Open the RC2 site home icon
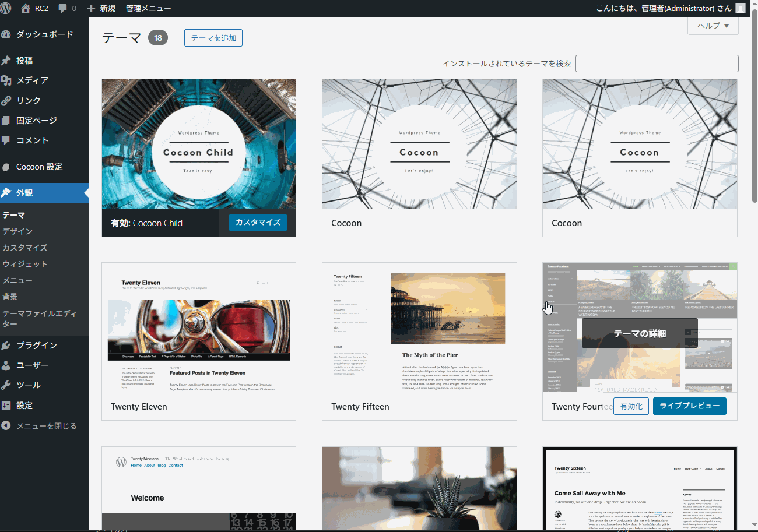Screen dimensions: 758x532 click(26, 8)
